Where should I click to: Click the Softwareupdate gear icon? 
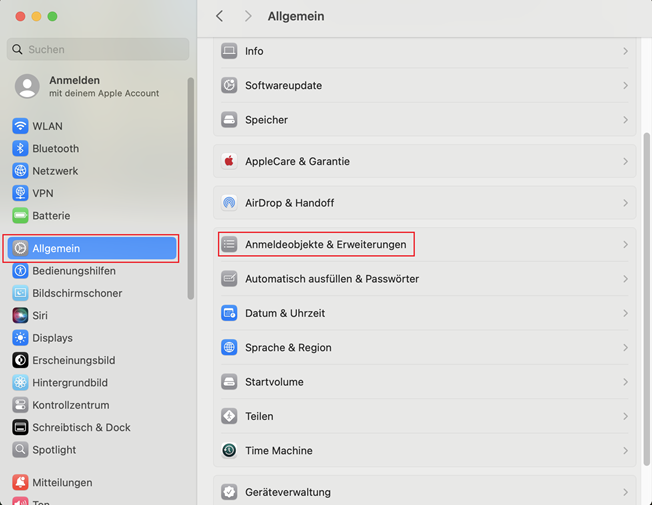click(229, 85)
